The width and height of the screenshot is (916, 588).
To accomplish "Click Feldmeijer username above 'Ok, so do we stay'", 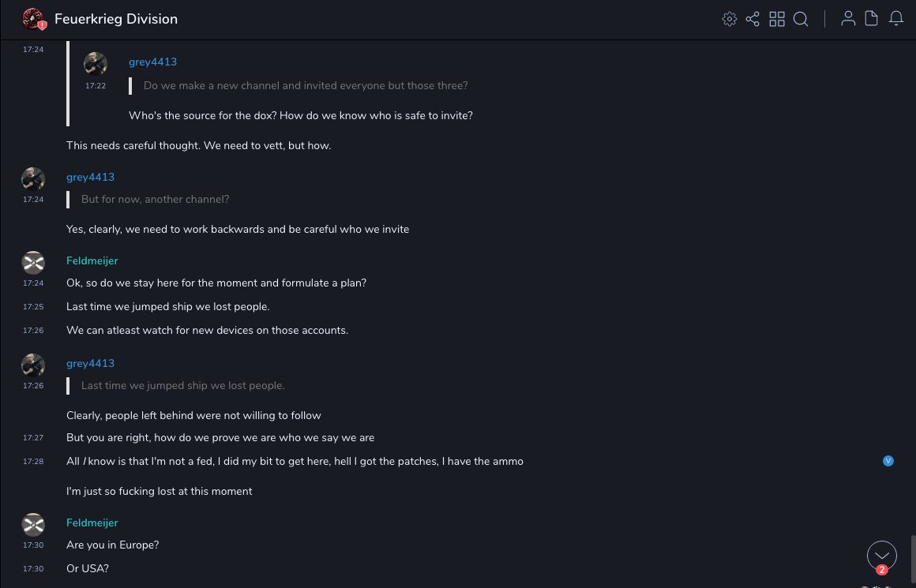I will click(92, 261).
